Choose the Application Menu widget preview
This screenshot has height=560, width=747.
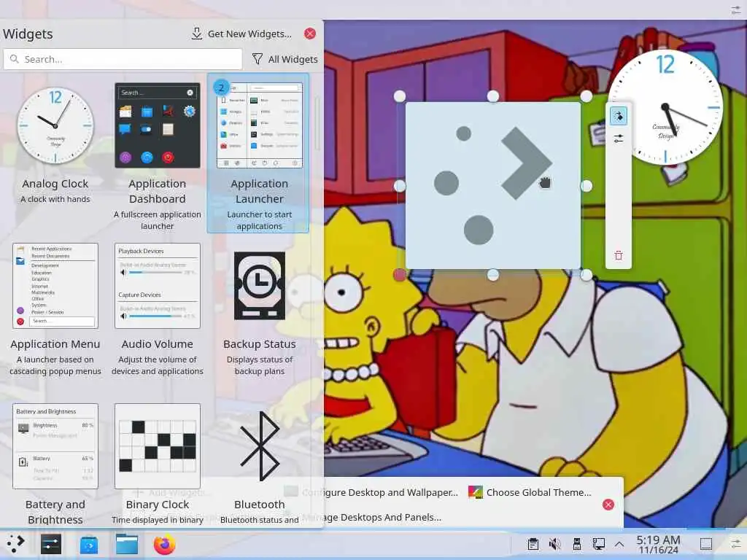pos(55,286)
